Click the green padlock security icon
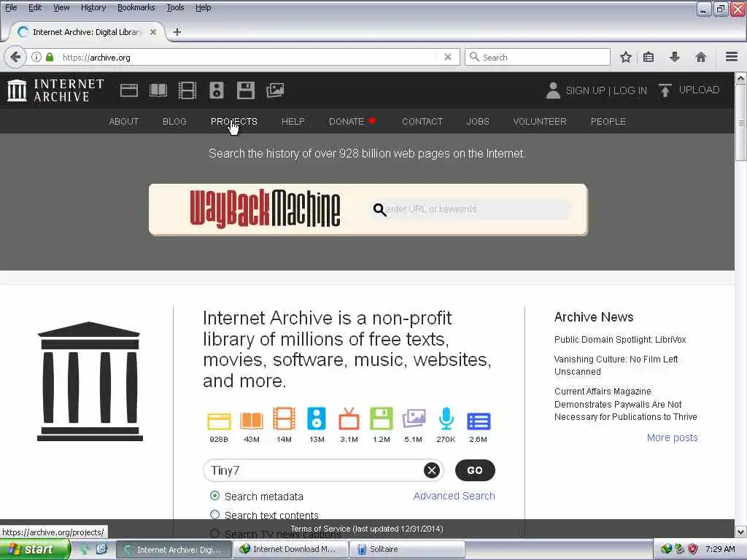Screen dimensions: 747x560 [50, 57]
